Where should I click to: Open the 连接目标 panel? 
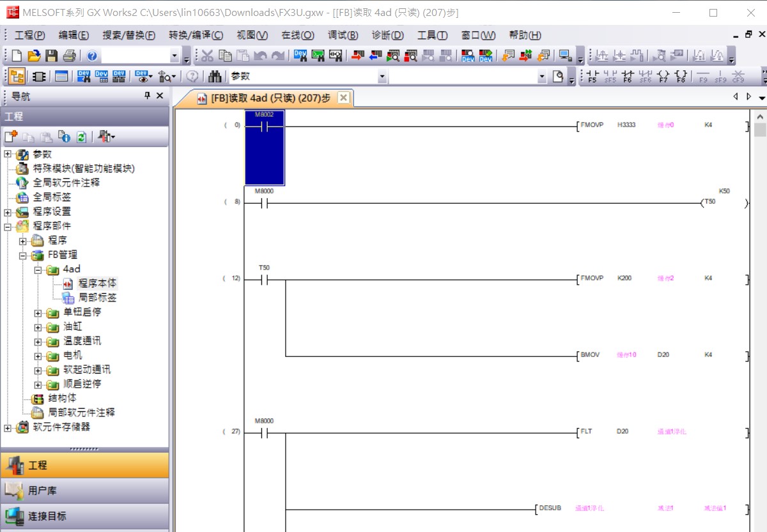pyautogui.click(x=84, y=515)
